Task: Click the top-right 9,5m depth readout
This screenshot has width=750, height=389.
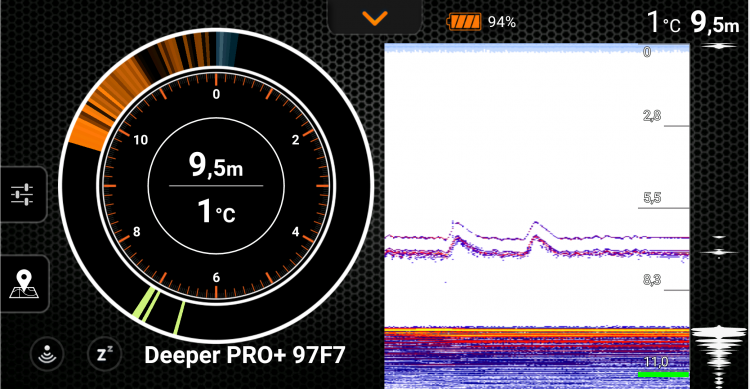Action: tap(715, 22)
